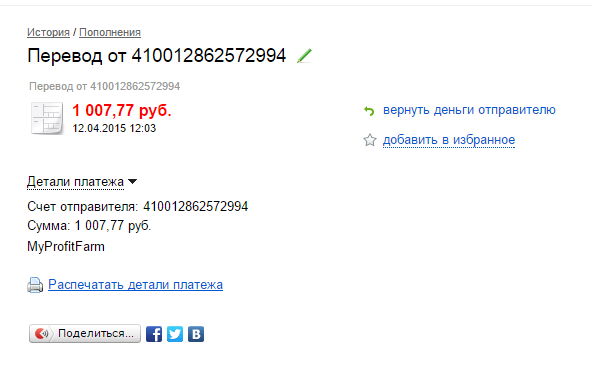
Task: Collapse the Детали платежа section
Action: [x=76, y=182]
